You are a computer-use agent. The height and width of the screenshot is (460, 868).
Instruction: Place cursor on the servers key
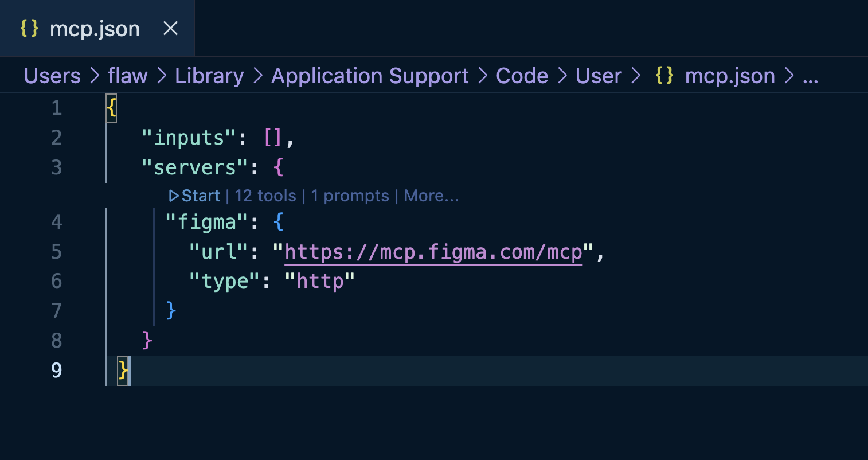pos(196,167)
